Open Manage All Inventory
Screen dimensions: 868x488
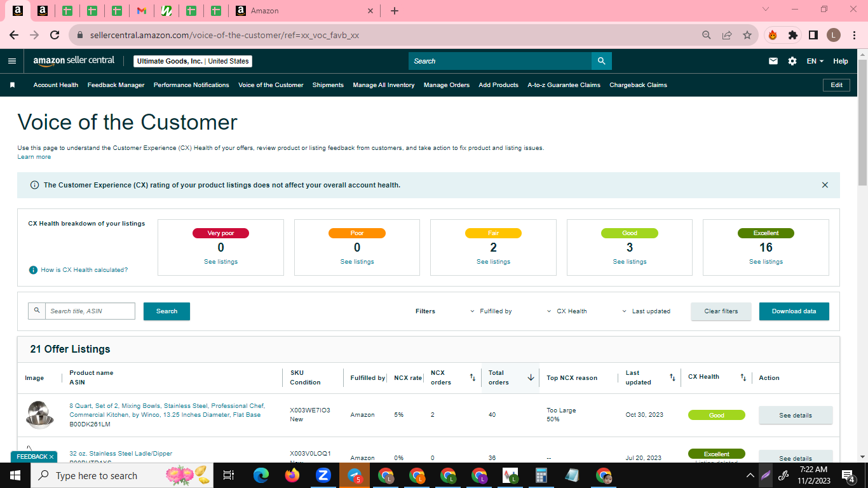[x=384, y=85]
